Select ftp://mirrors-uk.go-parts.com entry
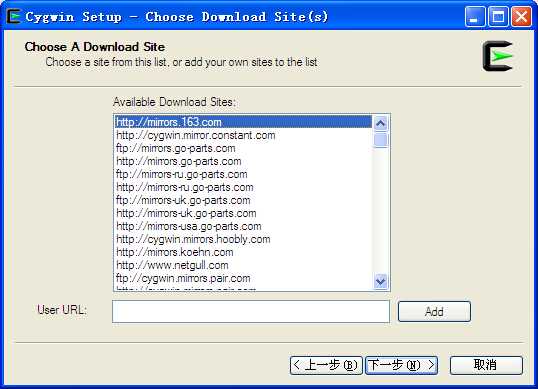 click(x=243, y=200)
